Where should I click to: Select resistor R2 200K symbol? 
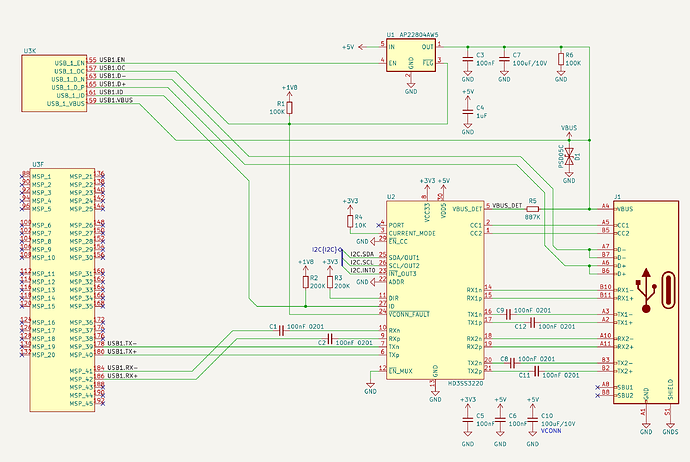pos(305,282)
